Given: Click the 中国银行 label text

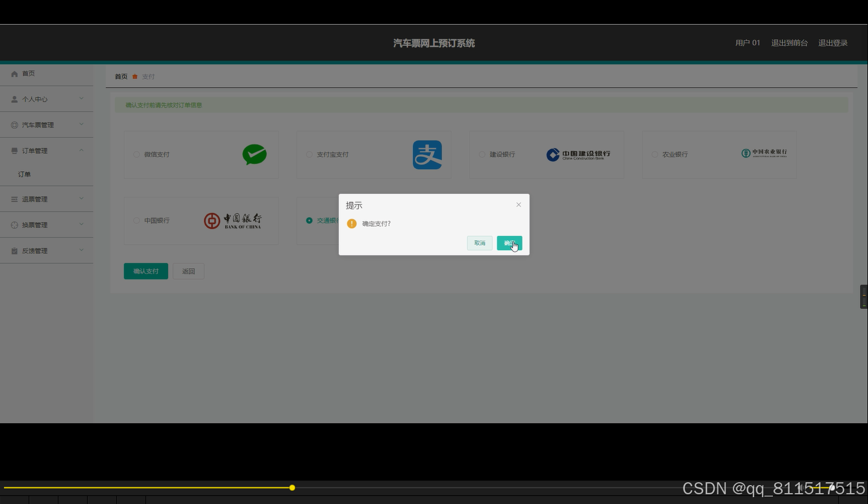Looking at the screenshot, I should pos(157,220).
